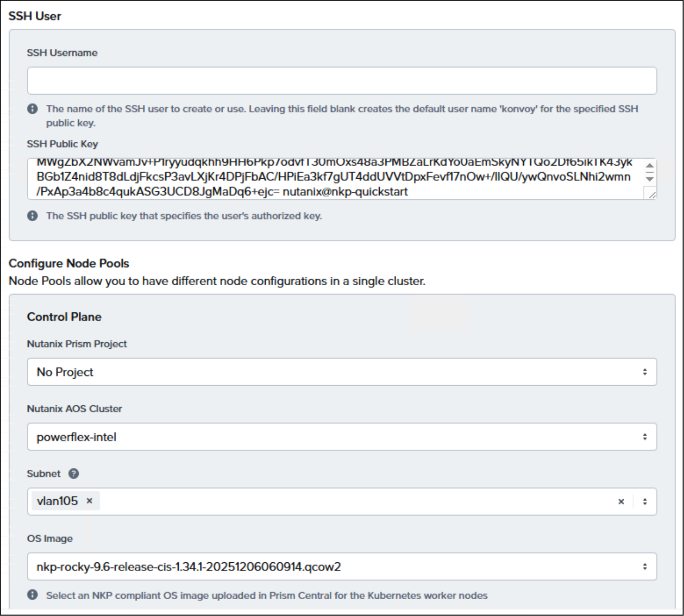Click the 'Configure Node Pools' heading

(69, 264)
